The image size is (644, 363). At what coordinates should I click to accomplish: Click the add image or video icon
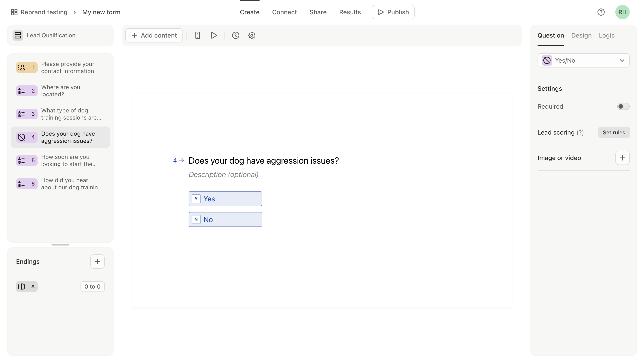pos(622,158)
